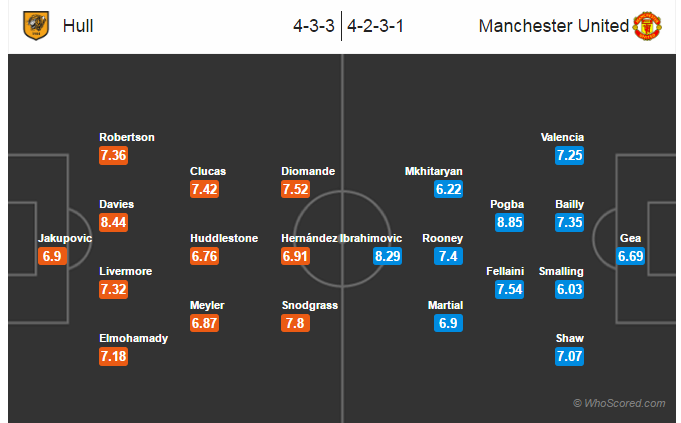Select player name Rooney

(442, 238)
